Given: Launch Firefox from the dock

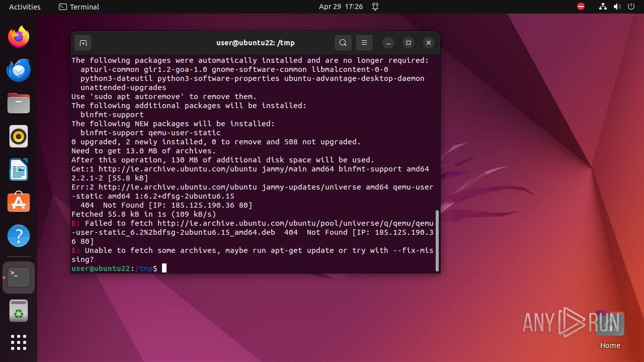Looking at the screenshot, I should [x=19, y=37].
